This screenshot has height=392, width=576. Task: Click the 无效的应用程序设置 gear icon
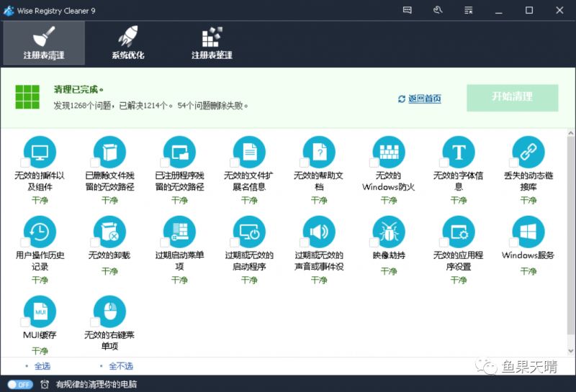pos(459,232)
